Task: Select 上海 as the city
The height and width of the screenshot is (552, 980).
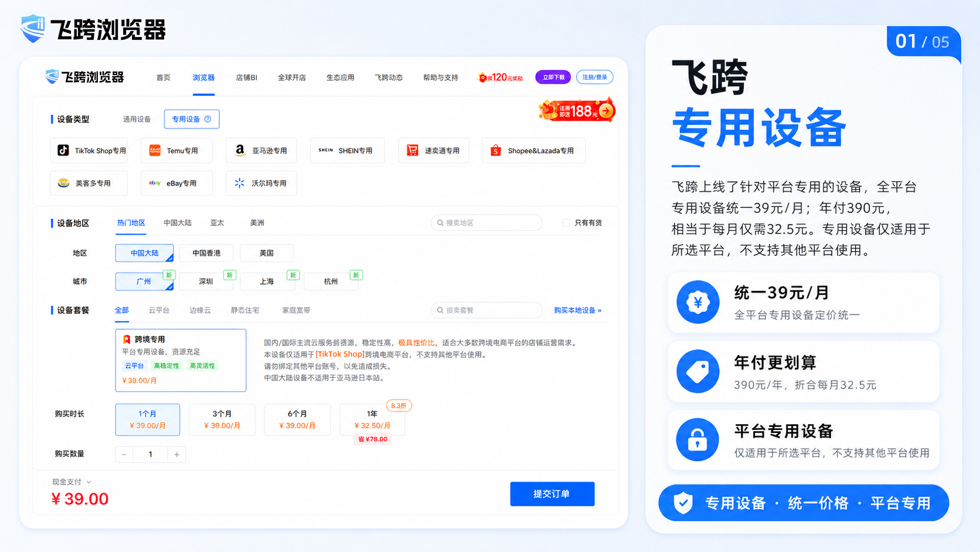Action: 267,282
